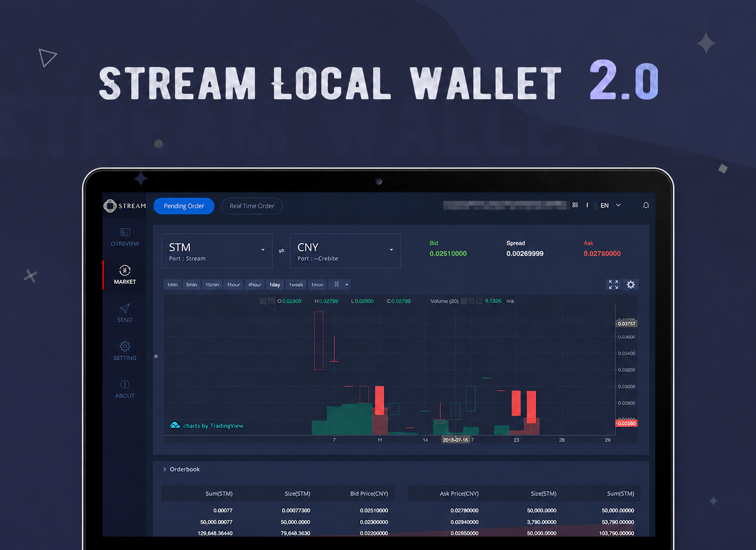Open the Overview section in the sidebar

tap(124, 237)
